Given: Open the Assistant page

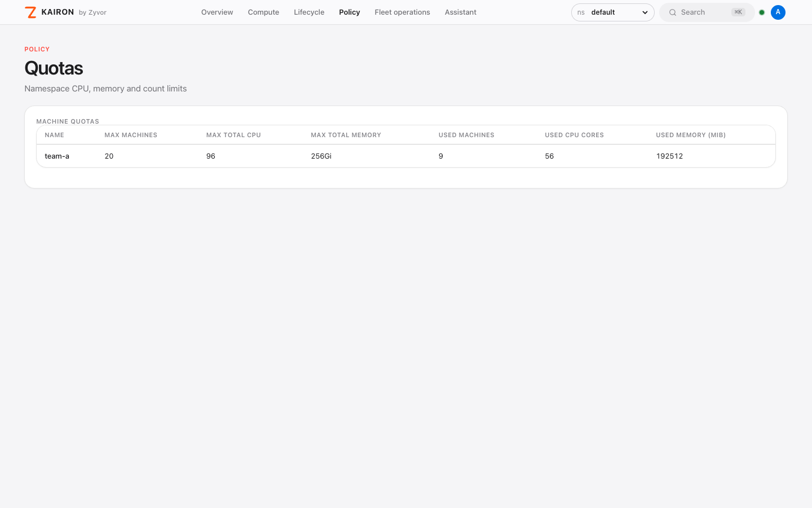Looking at the screenshot, I should tap(461, 12).
